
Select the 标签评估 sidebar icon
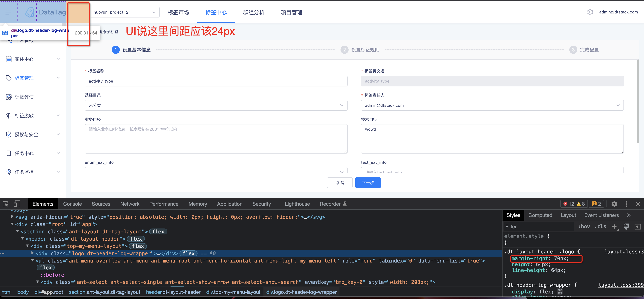(9, 97)
